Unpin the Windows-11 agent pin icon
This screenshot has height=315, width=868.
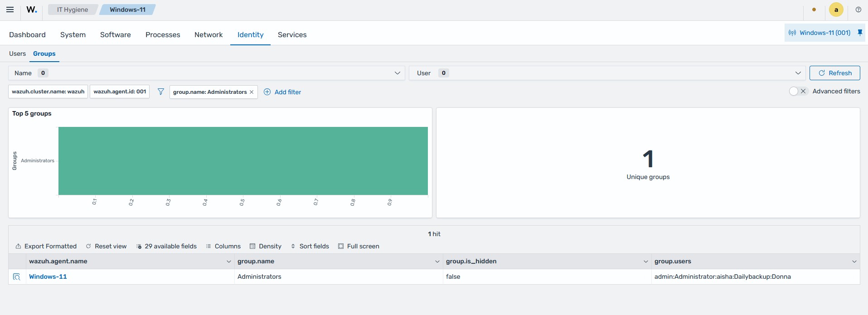[860, 33]
